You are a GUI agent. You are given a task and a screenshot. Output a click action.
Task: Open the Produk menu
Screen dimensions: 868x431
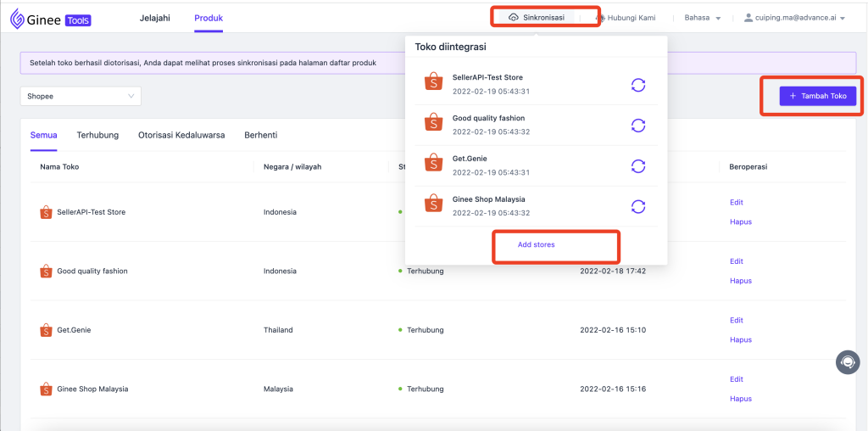point(209,18)
